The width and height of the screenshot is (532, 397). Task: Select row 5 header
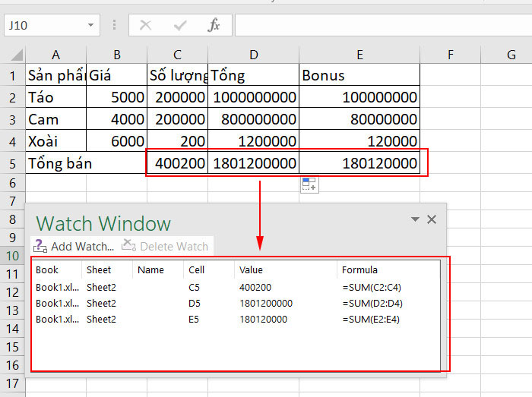click(x=13, y=164)
